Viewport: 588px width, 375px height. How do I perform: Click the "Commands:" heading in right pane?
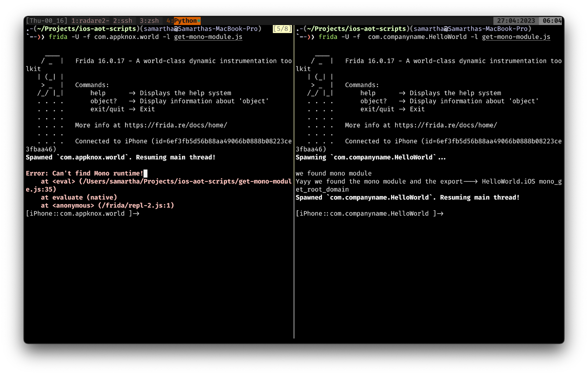(362, 85)
